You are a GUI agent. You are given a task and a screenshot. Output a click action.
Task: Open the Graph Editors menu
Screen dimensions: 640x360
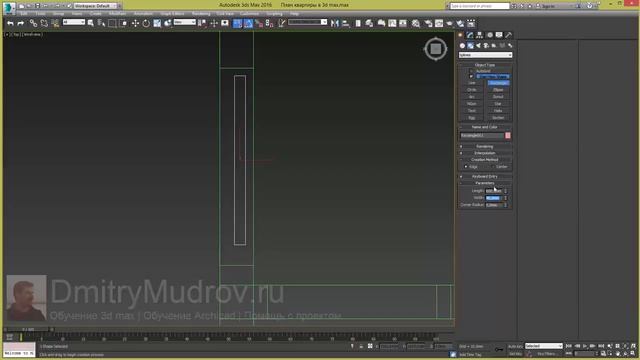click(x=172, y=14)
